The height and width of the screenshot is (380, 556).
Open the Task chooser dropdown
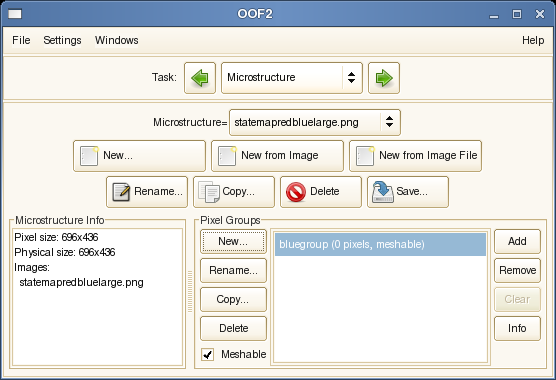coord(292,78)
